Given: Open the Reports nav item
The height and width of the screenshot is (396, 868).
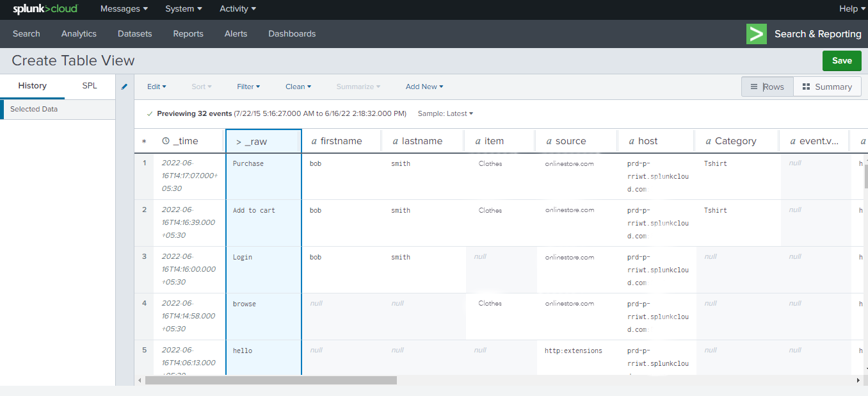Looking at the screenshot, I should pyautogui.click(x=188, y=34).
